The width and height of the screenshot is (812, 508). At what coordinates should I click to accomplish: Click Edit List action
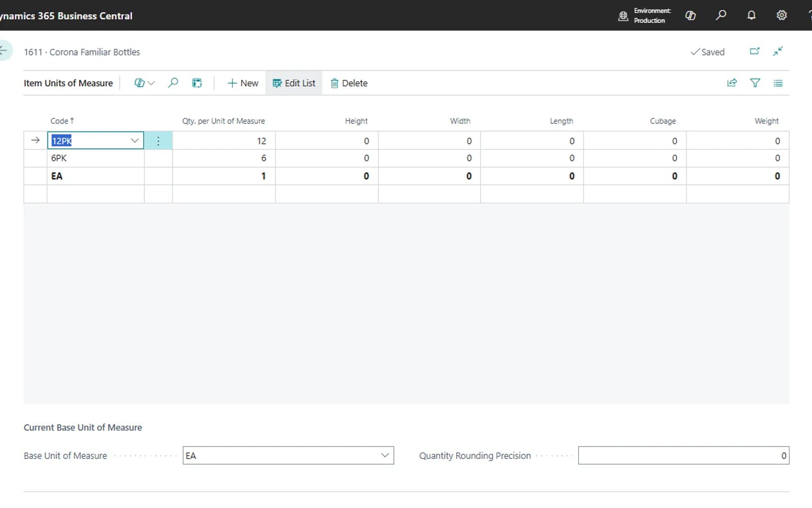[294, 83]
